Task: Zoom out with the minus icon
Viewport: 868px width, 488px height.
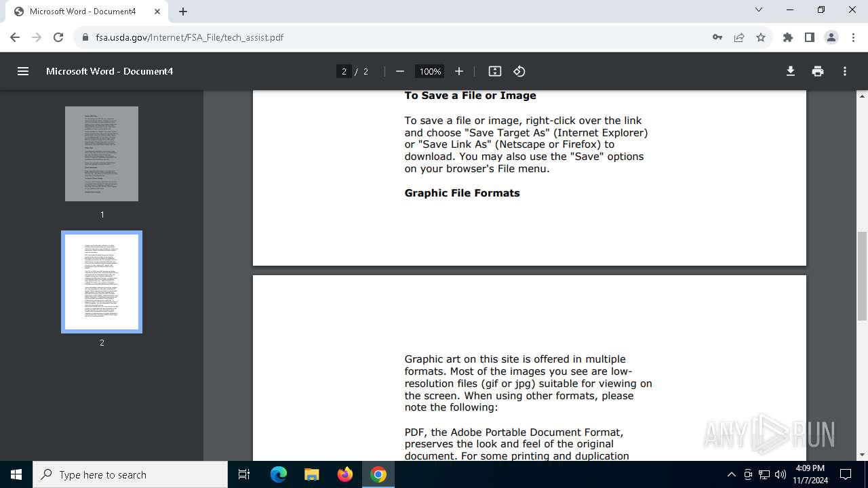Action: (x=400, y=71)
